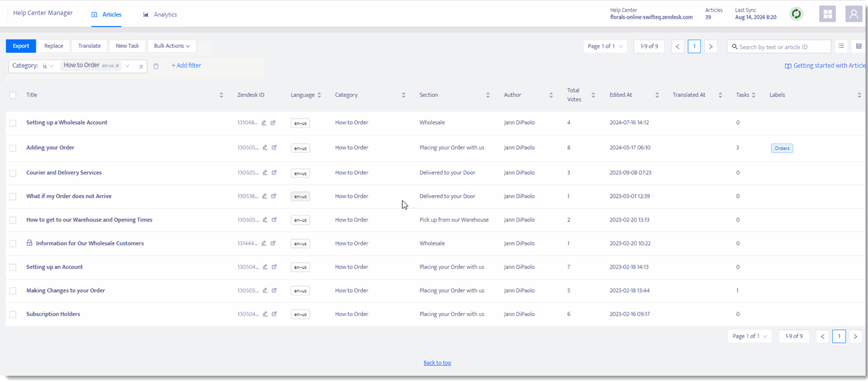The height and width of the screenshot is (382, 868).
Task: Click the blue Export button
Action: (21, 46)
